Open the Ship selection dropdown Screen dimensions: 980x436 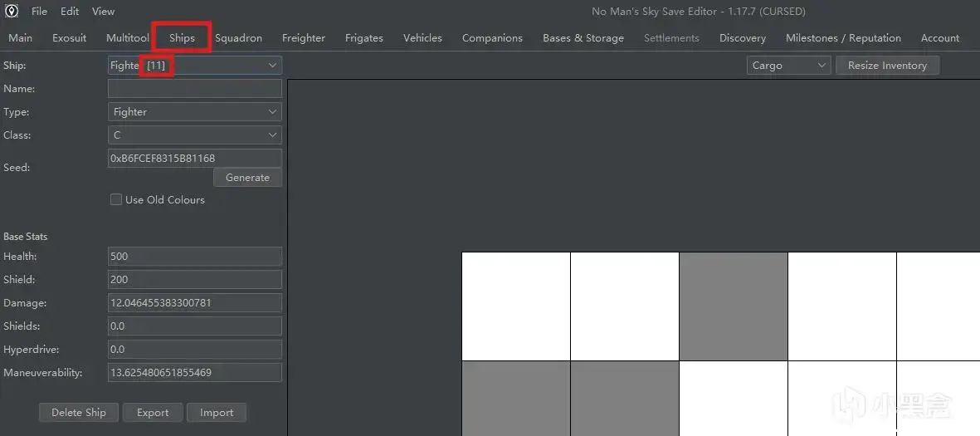click(x=195, y=65)
